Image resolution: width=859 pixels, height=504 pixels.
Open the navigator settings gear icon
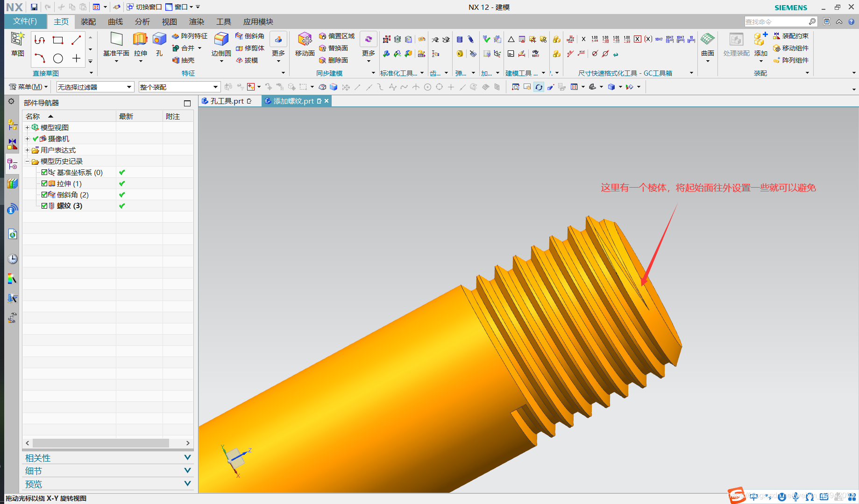pyautogui.click(x=11, y=102)
